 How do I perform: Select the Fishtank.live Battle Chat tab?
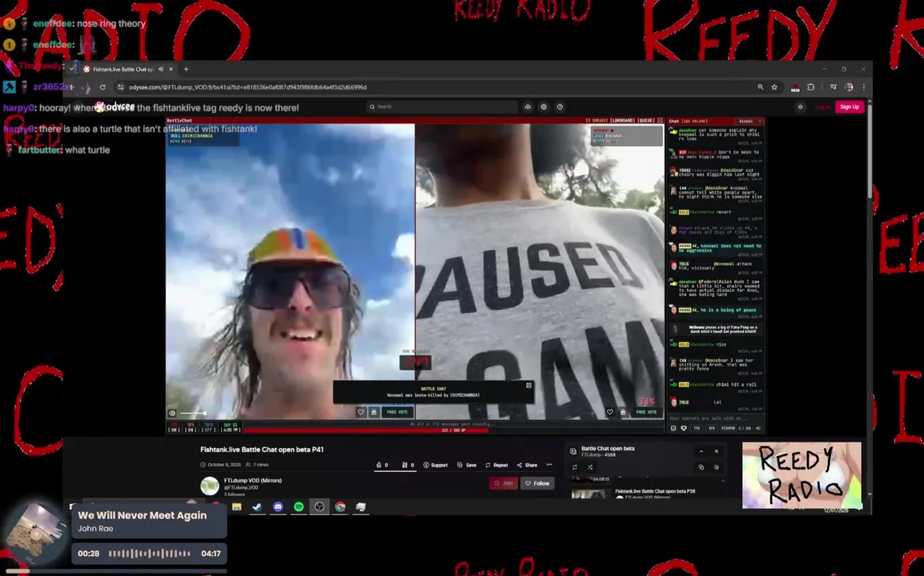click(128, 69)
